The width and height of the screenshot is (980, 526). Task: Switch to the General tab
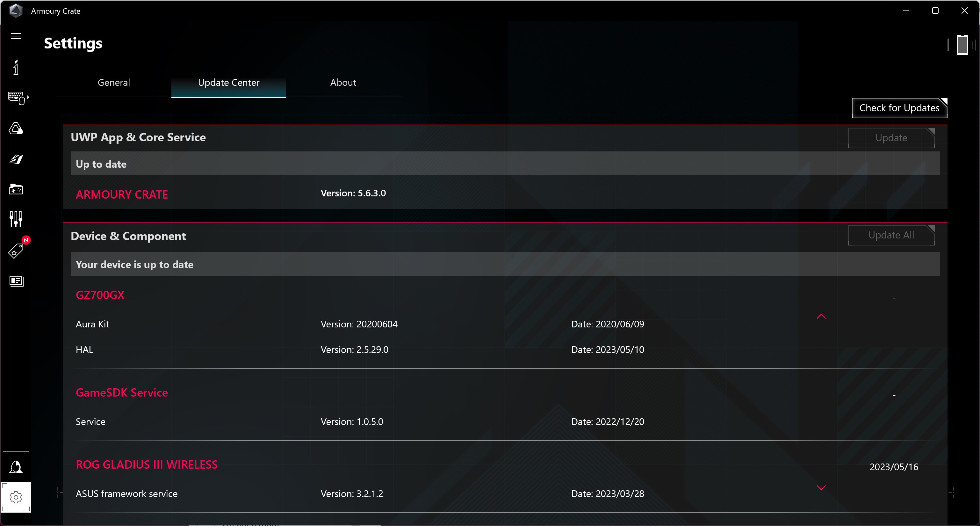(113, 82)
